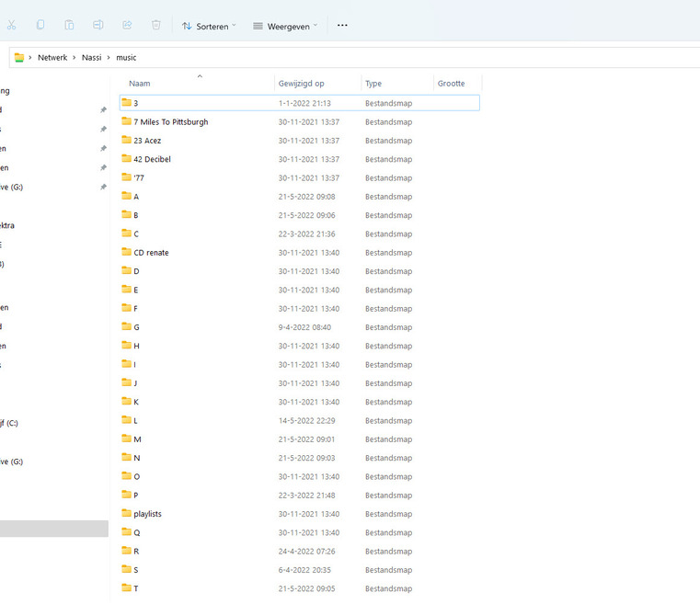This screenshot has width=700, height=604.
Task: Select the folder row named J
Action: click(300, 383)
